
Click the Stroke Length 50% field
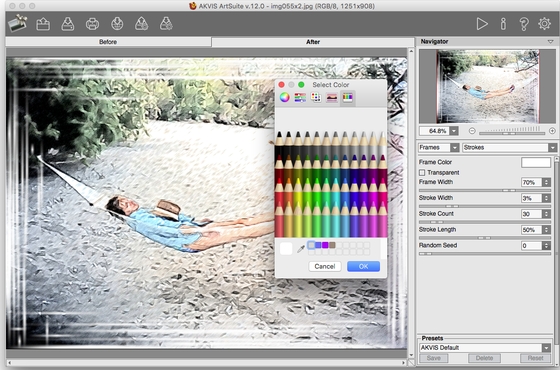coord(531,230)
